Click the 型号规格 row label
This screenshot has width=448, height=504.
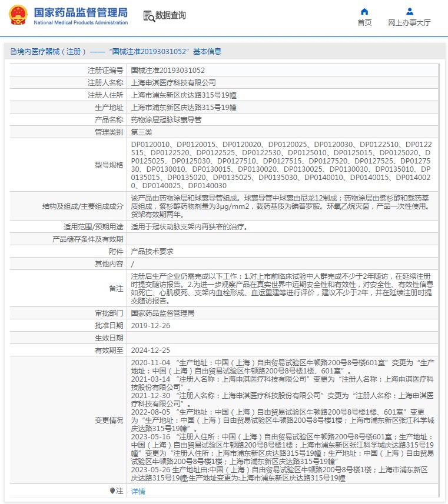click(109, 165)
